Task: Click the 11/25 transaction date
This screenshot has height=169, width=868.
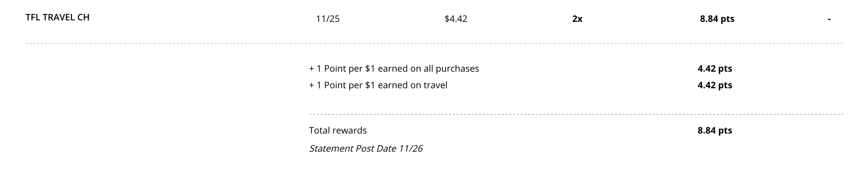Action: click(x=328, y=19)
